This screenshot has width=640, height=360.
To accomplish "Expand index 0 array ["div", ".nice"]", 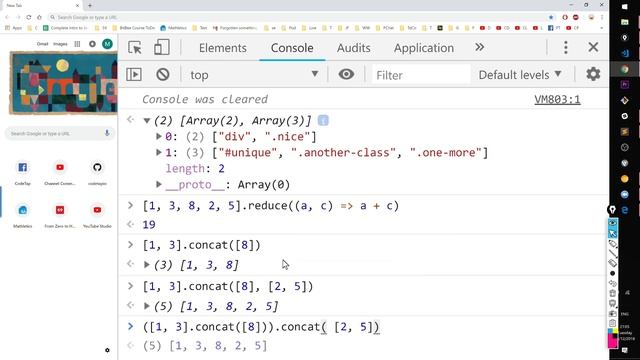I will [x=159, y=136].
